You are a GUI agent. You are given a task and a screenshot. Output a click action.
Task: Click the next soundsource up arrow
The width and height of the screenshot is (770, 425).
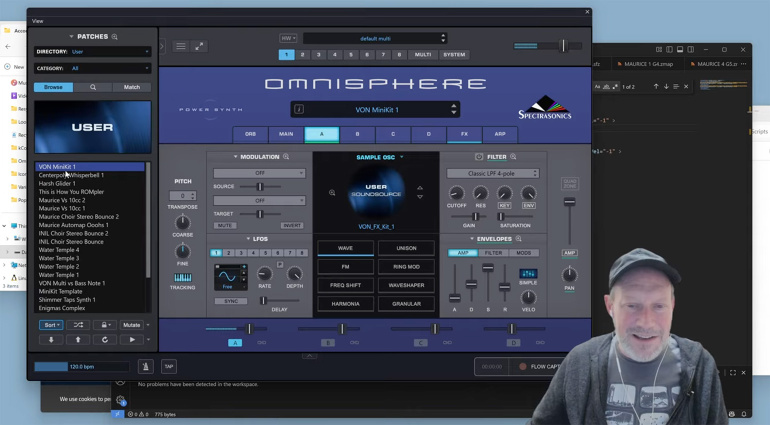tap(420, 188)
